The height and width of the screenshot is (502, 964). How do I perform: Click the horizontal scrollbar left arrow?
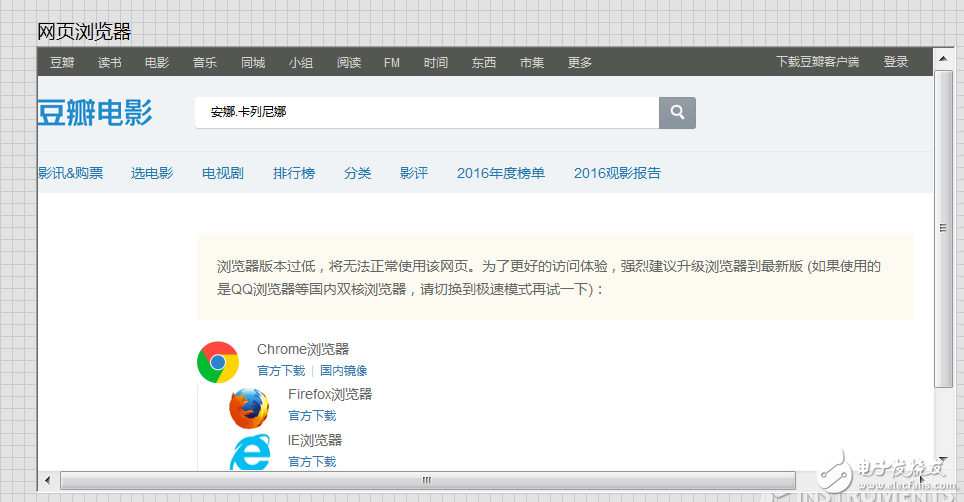tap(48, 480)
